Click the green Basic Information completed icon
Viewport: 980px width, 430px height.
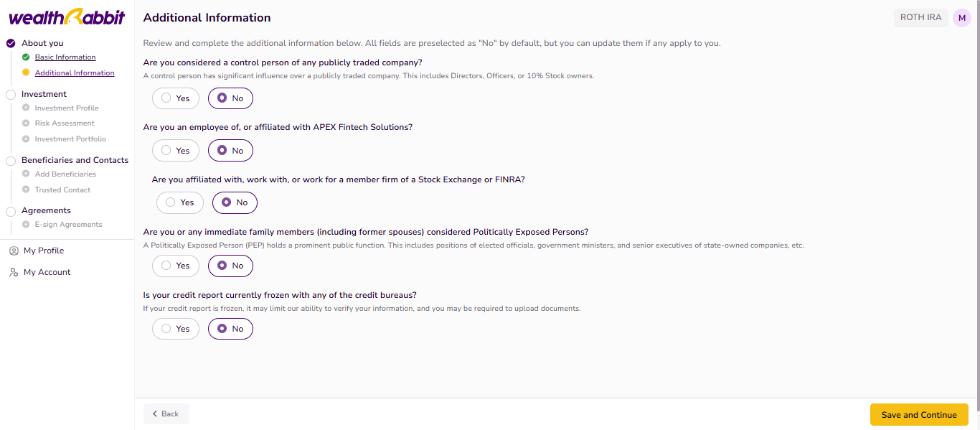26,57
